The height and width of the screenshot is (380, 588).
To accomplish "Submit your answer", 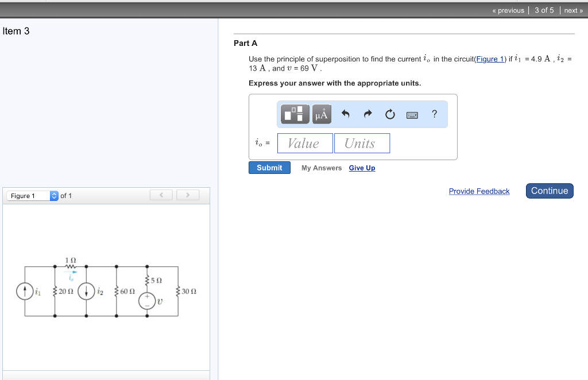I will 269,167.
